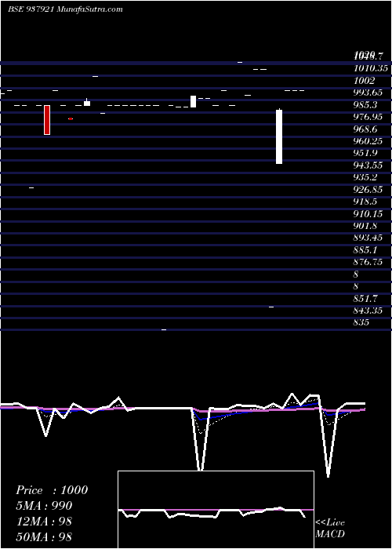Screen dimensions: 392x549
Task: Click the 50MA : 98 readout
Action: click(44, 536)
